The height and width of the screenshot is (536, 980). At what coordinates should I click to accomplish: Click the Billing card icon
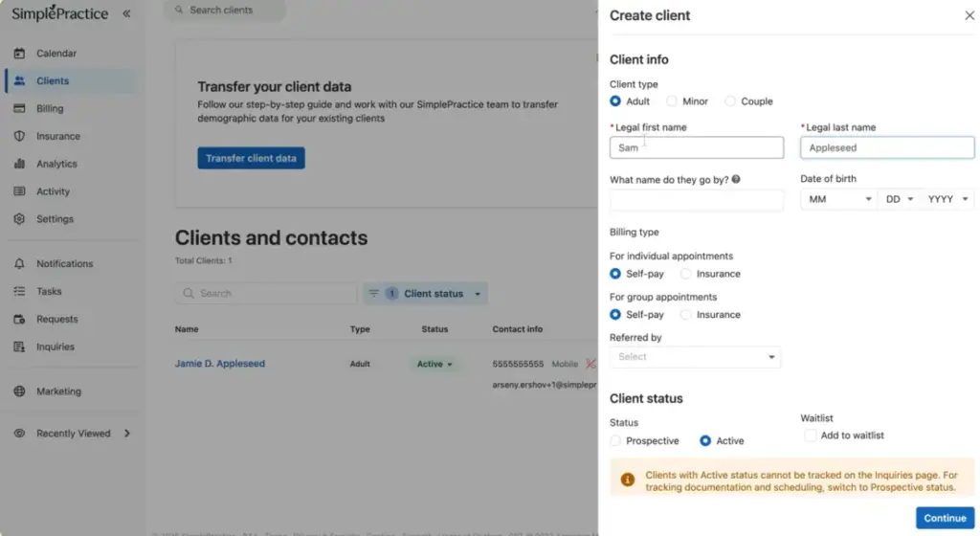tap(19, 108)
